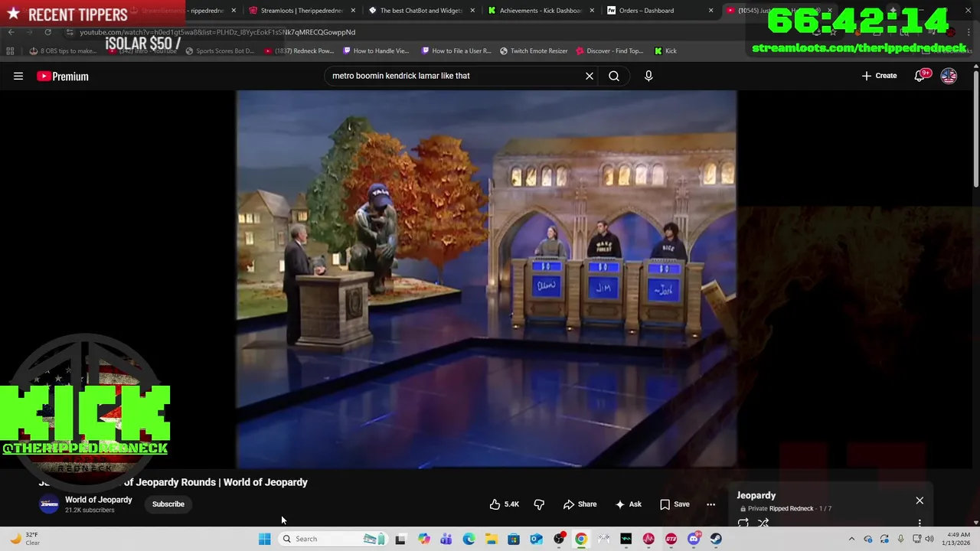Clear the search query with X
The image size is (980, 551).
(x=590, y=76)
